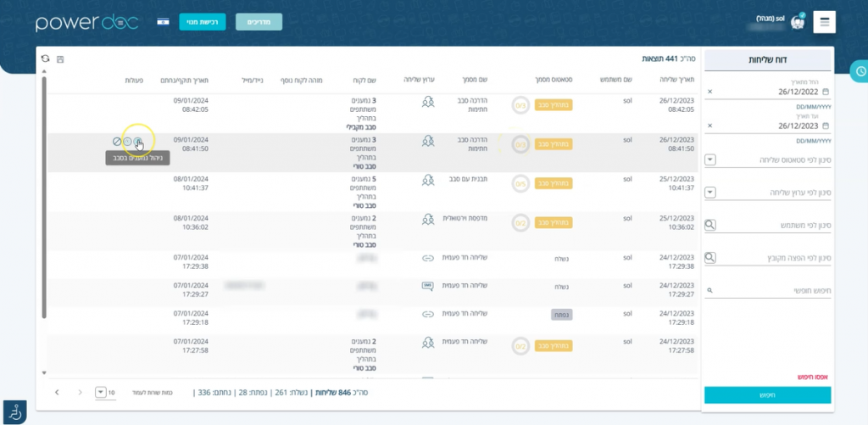Open the accessibility wheelchair widget
The height and width of the screenshot is (425, 868).
[14, 411]
